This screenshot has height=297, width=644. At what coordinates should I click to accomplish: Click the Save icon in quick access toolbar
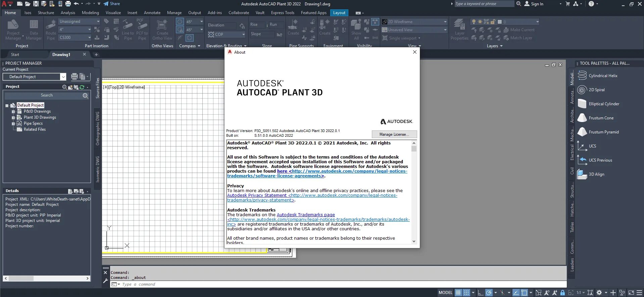click(36, 4)
